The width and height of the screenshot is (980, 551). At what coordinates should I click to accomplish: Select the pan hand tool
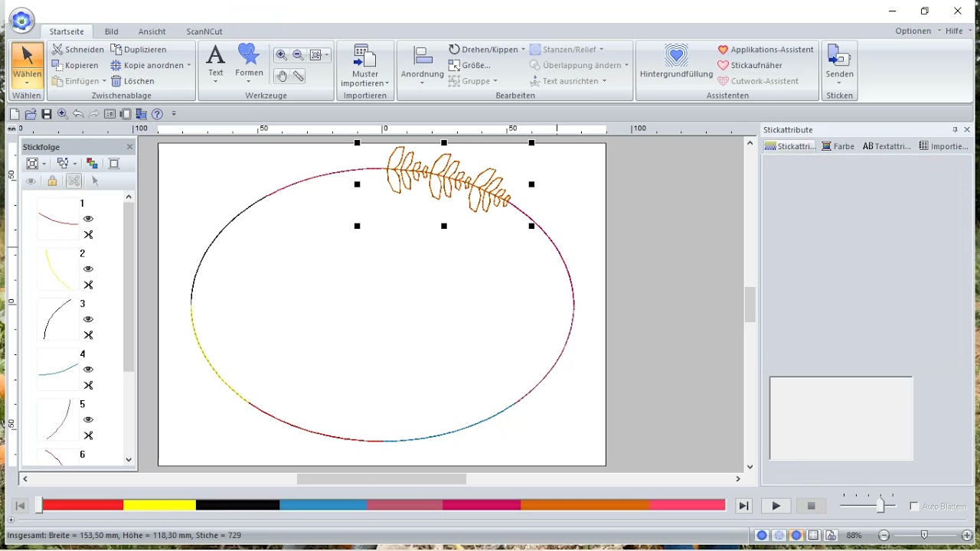pos(282,76)
